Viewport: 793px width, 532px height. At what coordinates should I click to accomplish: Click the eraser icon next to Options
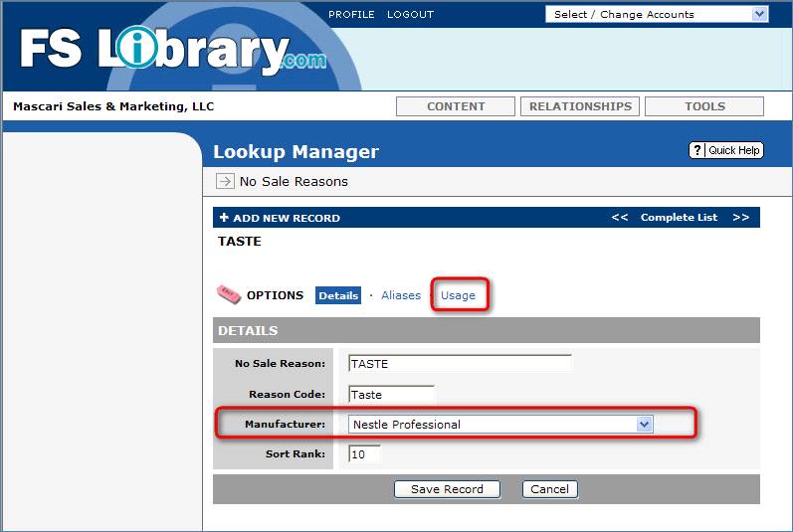(x=228, y=295)
